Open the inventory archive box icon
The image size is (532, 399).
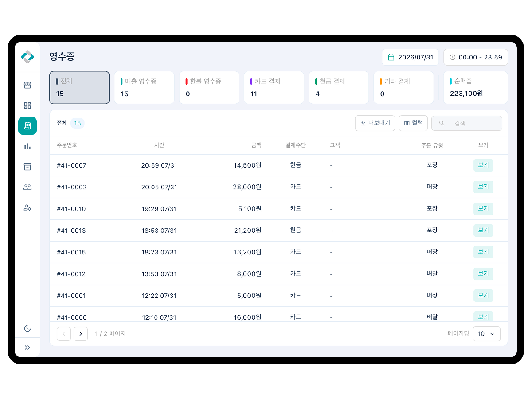27,167
